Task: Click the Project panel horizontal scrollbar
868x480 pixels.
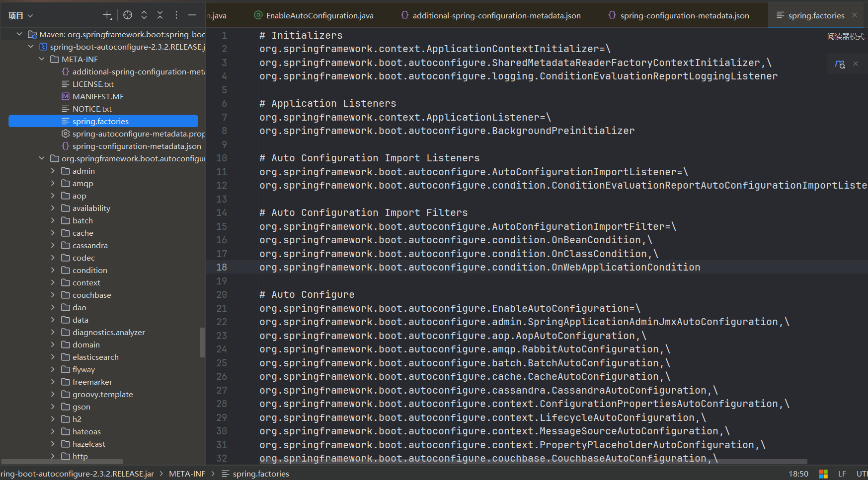Action: coord(63,461)
